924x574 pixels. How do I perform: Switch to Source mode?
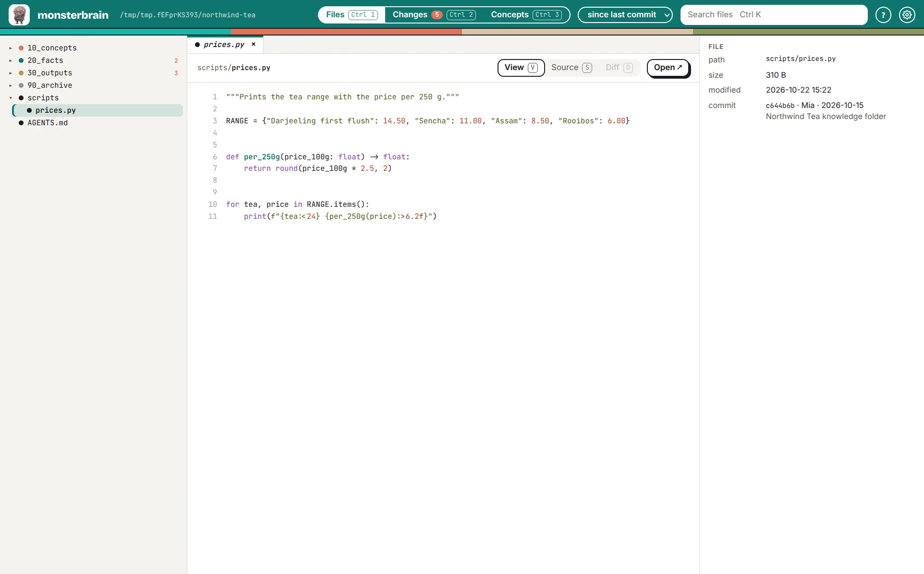(571, 68)
